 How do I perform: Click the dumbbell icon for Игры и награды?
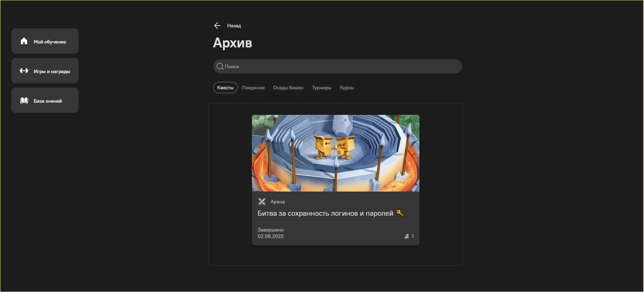coord(24,71)
